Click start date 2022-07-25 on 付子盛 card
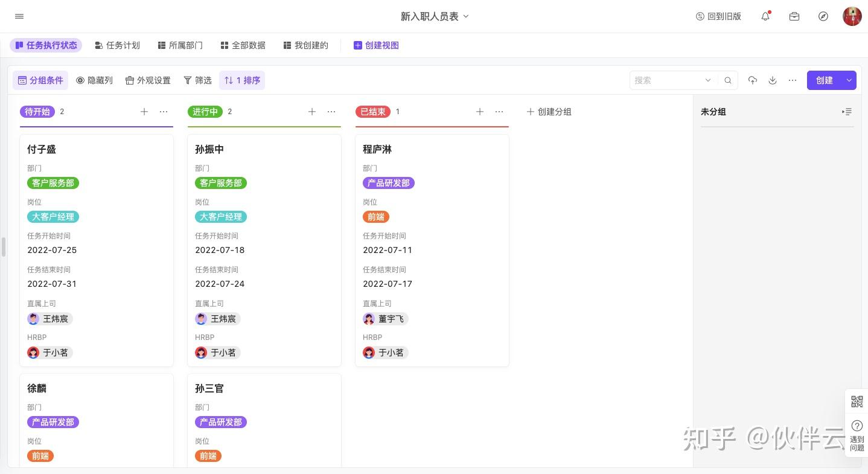 click(52, 250)
